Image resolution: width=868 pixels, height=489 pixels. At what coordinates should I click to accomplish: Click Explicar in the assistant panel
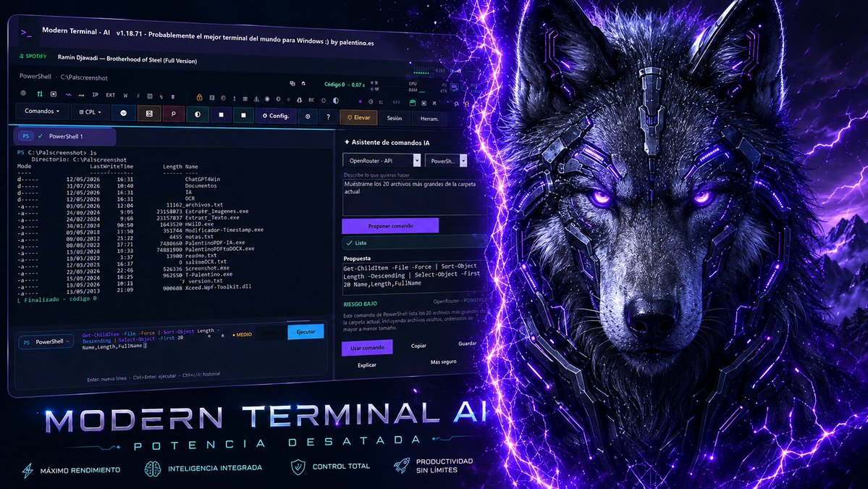[366, 365]
